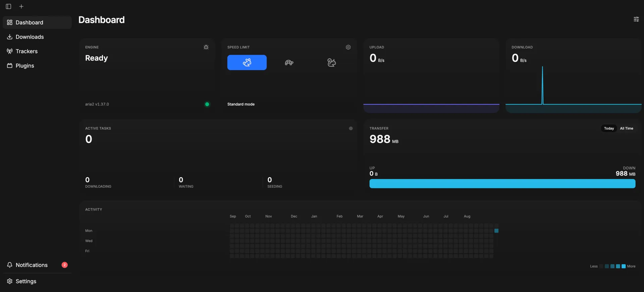This screenshot has width=644, height=292.
Task: Open the engine debug bug icon
Action: tap(206, 47)
